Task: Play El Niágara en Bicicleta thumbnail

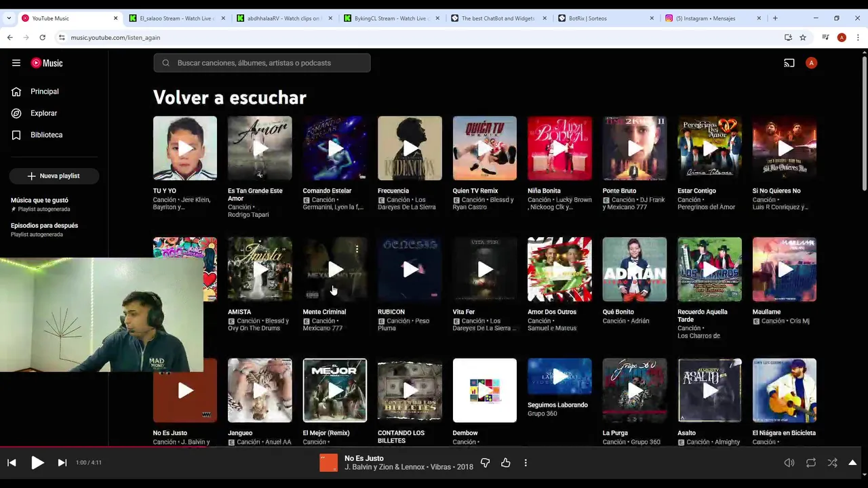Action: tap(785, 390)
